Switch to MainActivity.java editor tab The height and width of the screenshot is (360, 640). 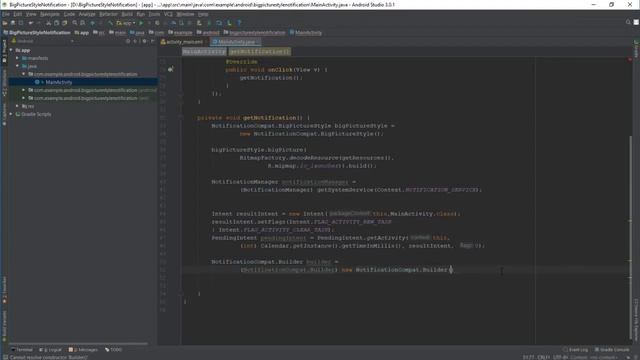click(236, 42)
